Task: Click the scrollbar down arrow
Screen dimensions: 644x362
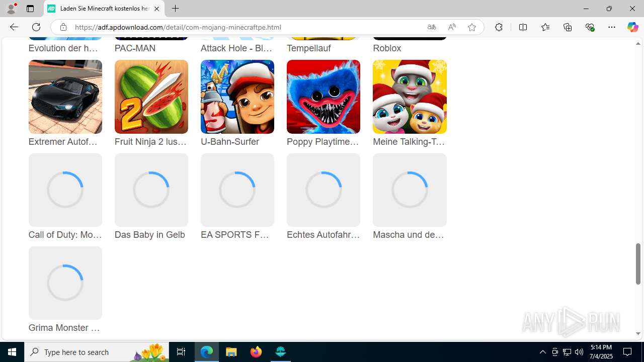Action: tap(638, 333)
